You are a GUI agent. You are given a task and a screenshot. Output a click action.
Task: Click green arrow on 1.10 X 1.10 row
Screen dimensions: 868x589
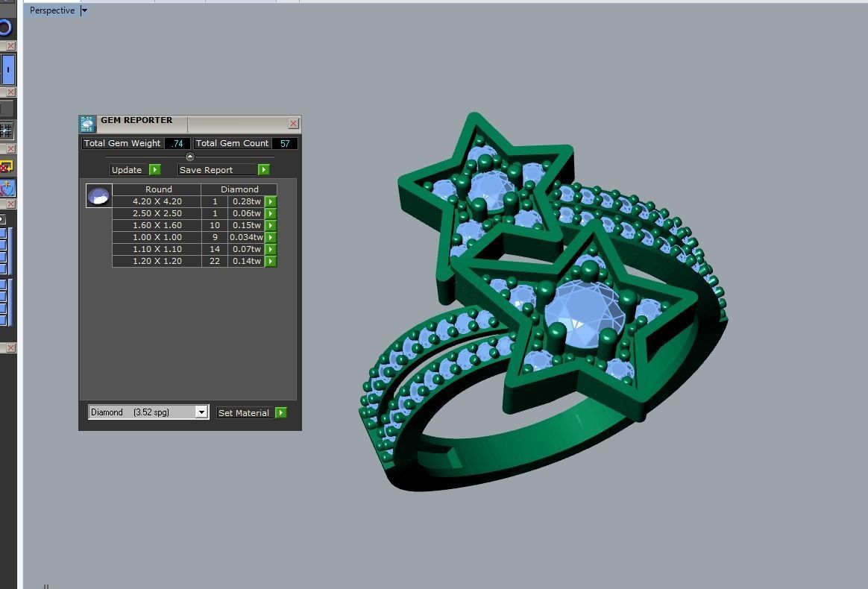(271, 249)
